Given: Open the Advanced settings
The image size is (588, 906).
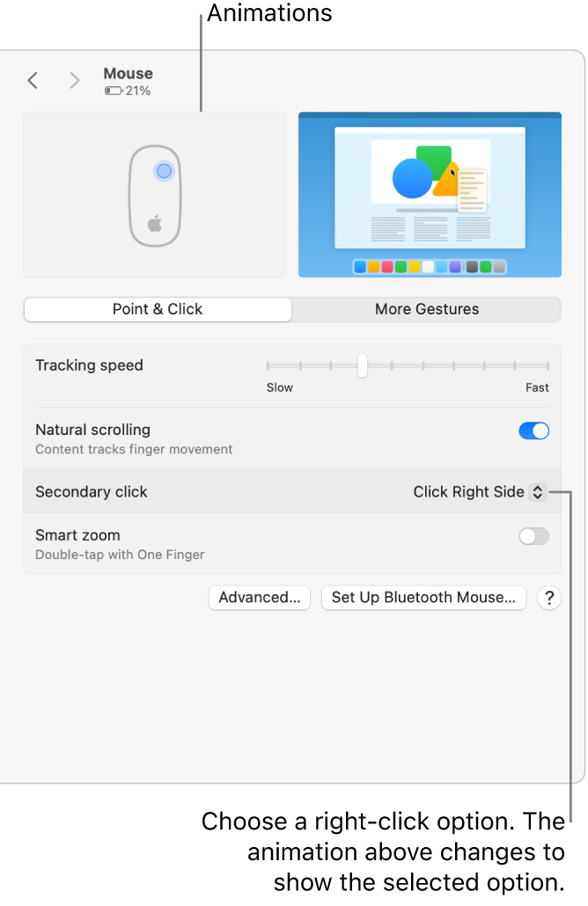Looking at the screenshot, I should pos(259,598).
